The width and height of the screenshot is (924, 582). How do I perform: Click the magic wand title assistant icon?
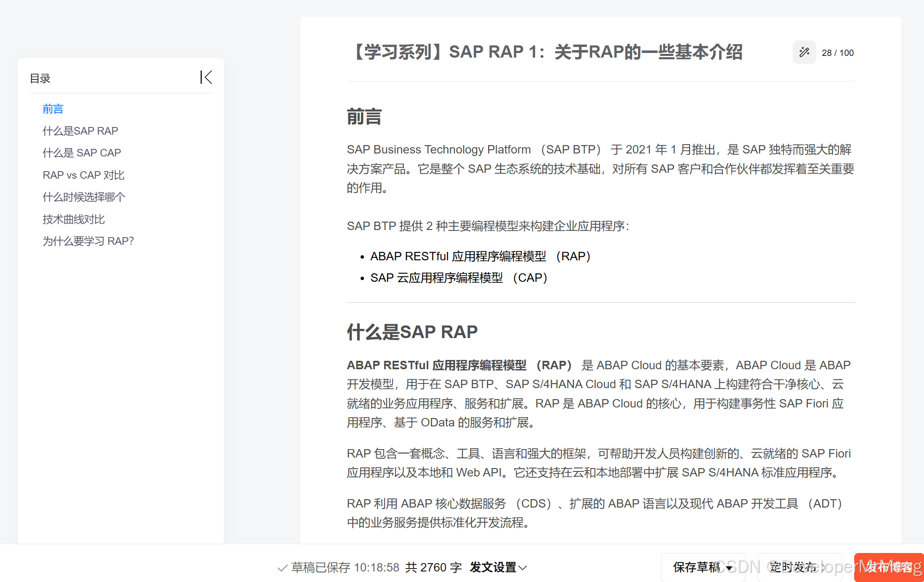pyautogui.click(x=804, y=53)
